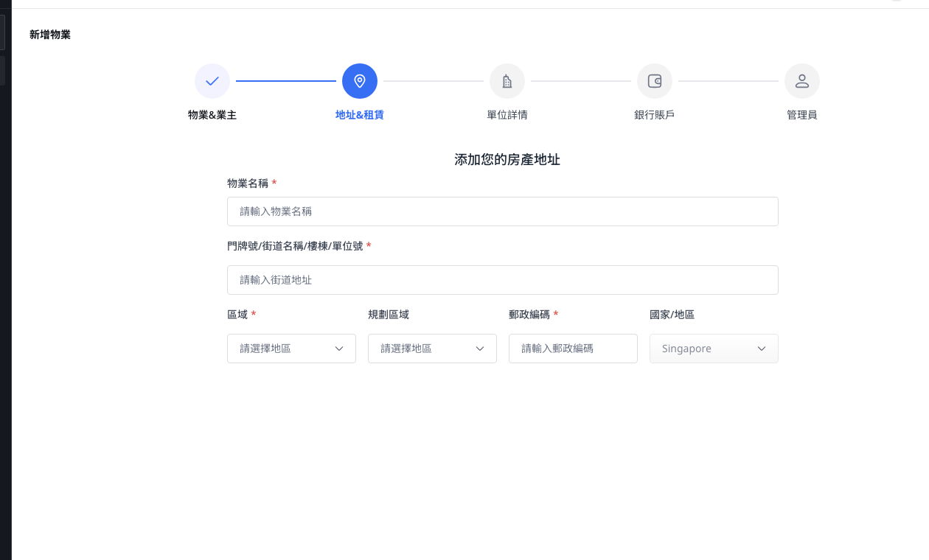929x560 pixels.
Task: Select the 地址&租賃 step label
Action: click(x=360, y=115)
